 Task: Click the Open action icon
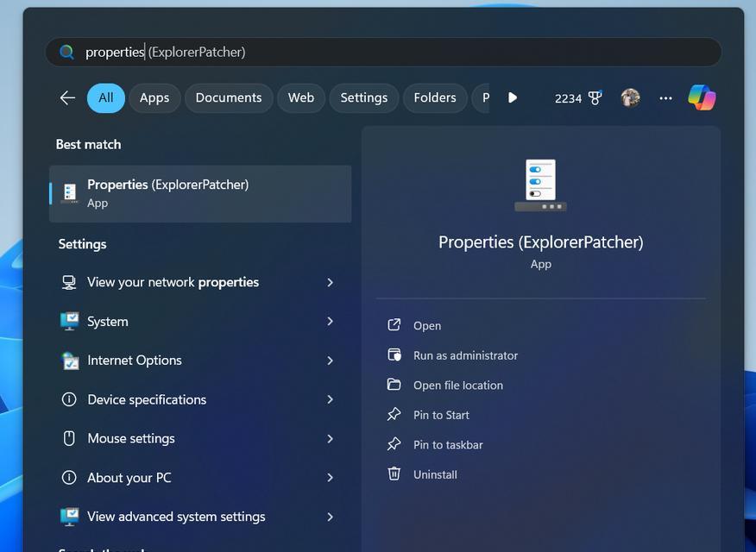pos(394,325)
